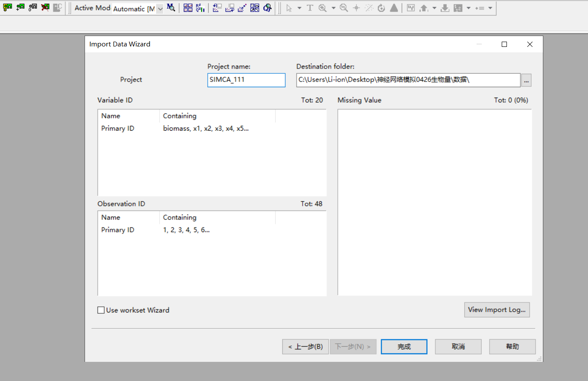Select the arrow pointer tool
Viewport: 588px width, 381px height.
click(x=289, y=8)
